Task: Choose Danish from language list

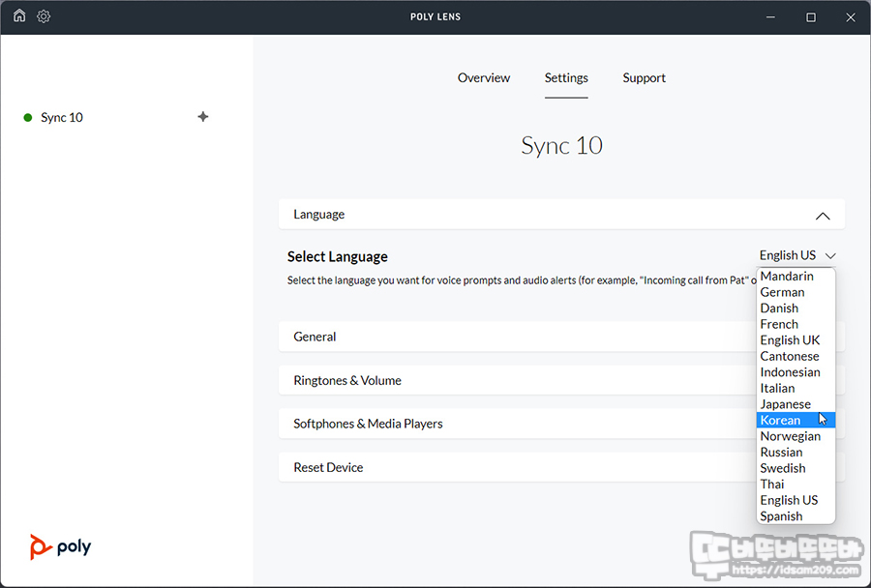Action: tap(796, 309)
